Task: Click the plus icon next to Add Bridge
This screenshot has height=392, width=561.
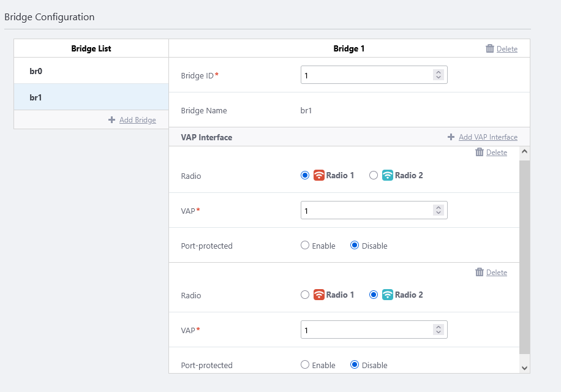Action: point(111,120)
